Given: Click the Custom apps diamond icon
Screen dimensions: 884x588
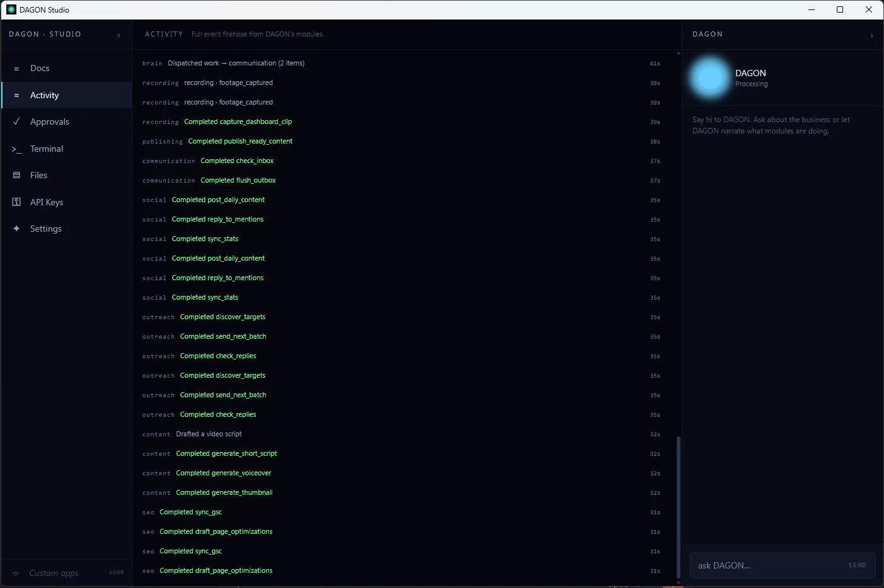Looking at the screenshot, I should 16,573.
